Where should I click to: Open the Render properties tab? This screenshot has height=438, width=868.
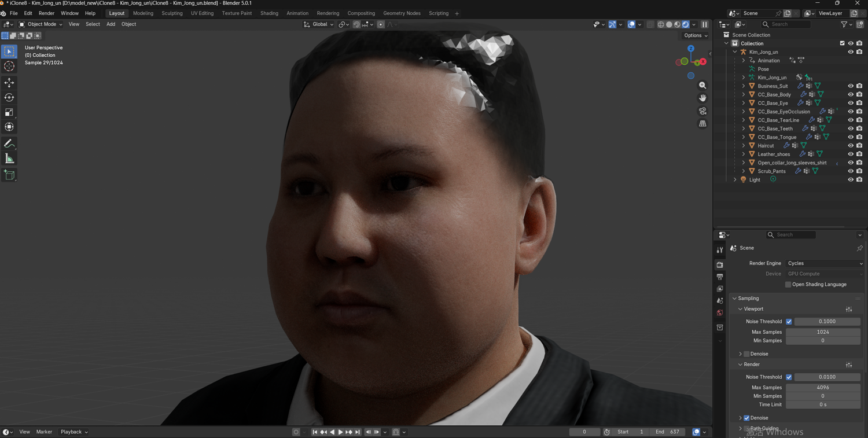[720, 264]
